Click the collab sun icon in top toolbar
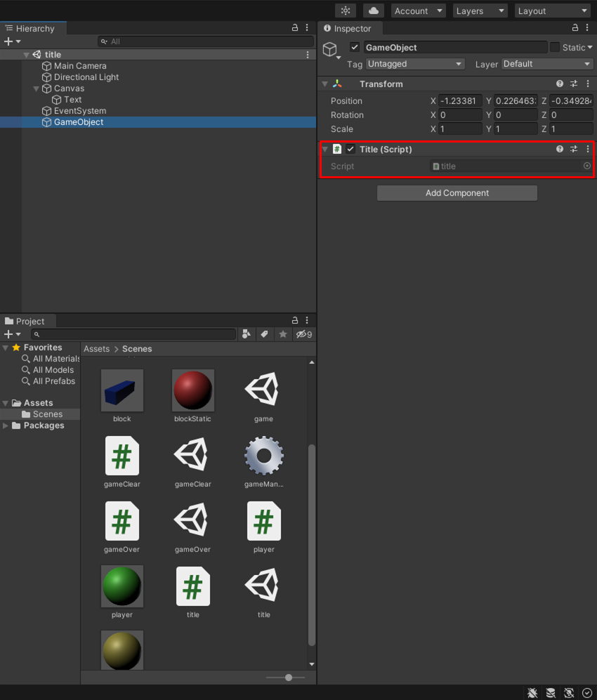This screenshot has height=700, width=597. [x=345, y=11]
